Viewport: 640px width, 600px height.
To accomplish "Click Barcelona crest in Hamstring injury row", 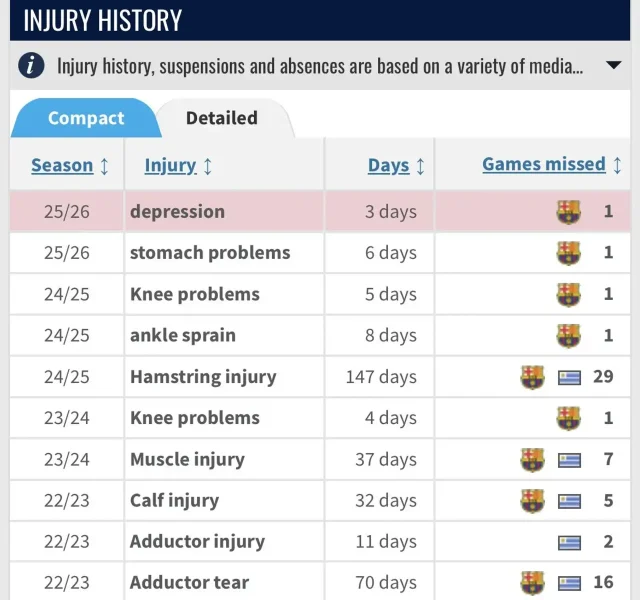I will pyautogui.click(x=532, y=377).
